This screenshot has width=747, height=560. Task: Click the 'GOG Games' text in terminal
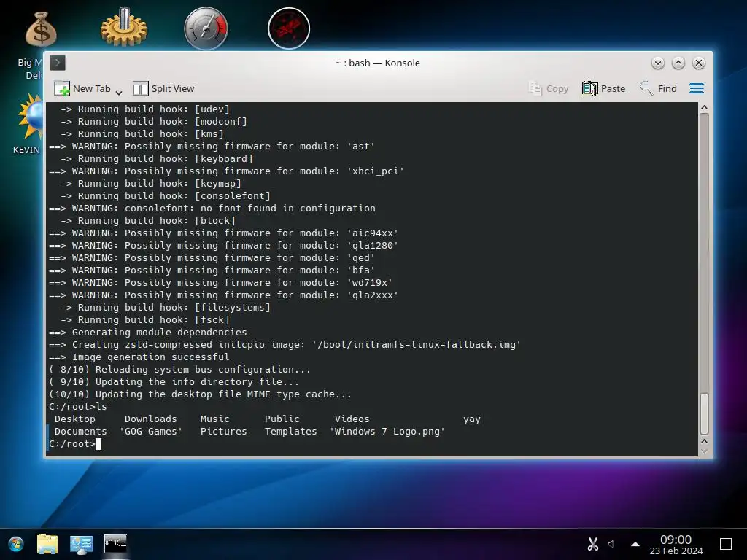(150, 432)
